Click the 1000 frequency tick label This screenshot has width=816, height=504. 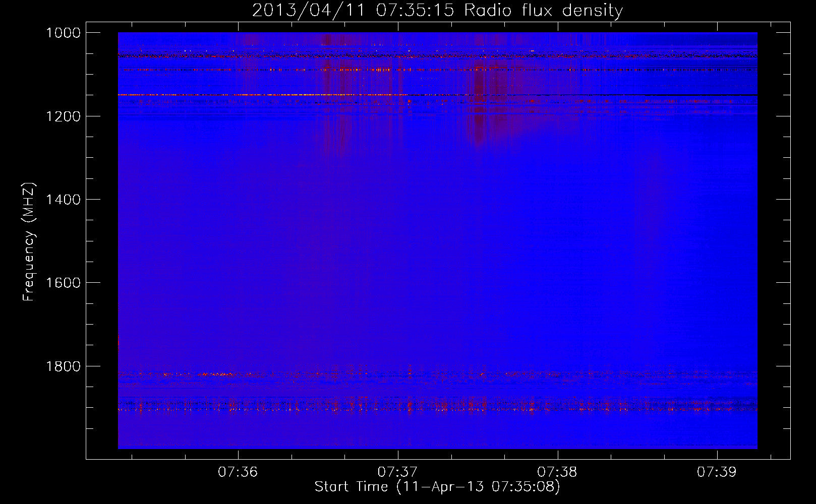point(63,33)
